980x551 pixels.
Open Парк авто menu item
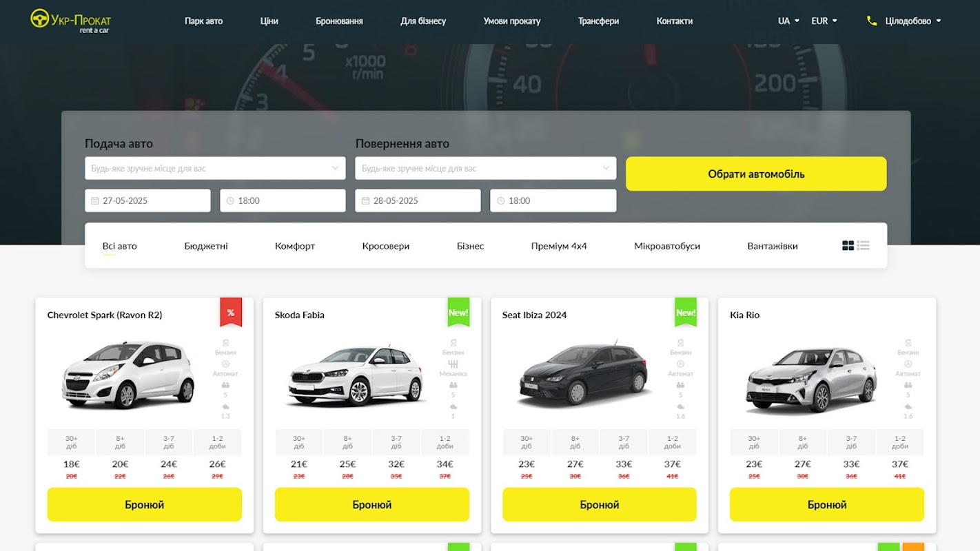point(203,21)
